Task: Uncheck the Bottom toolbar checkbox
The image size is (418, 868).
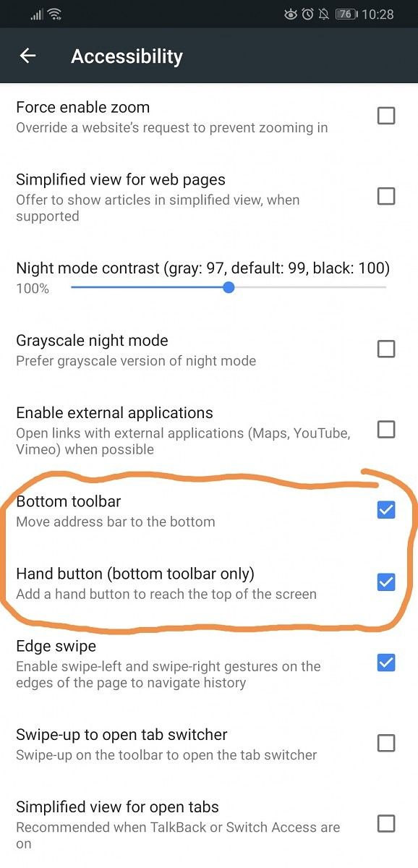Action: point(386,510)
